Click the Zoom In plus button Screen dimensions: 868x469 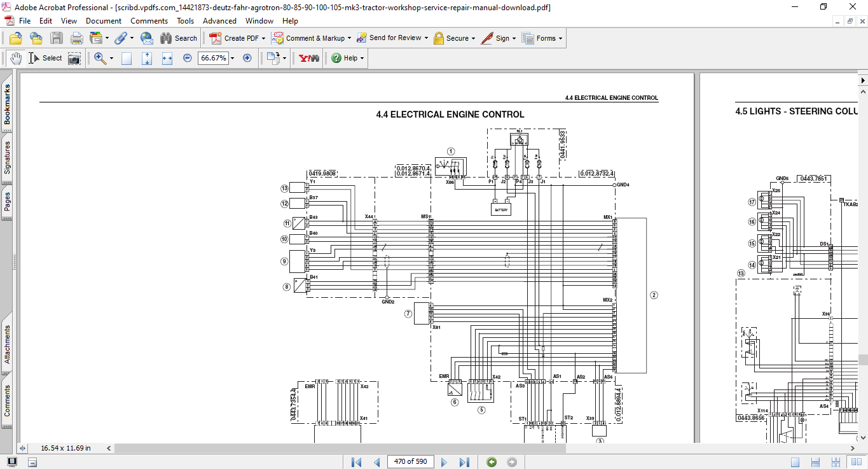pyautogui.click(x=247, y=58)
